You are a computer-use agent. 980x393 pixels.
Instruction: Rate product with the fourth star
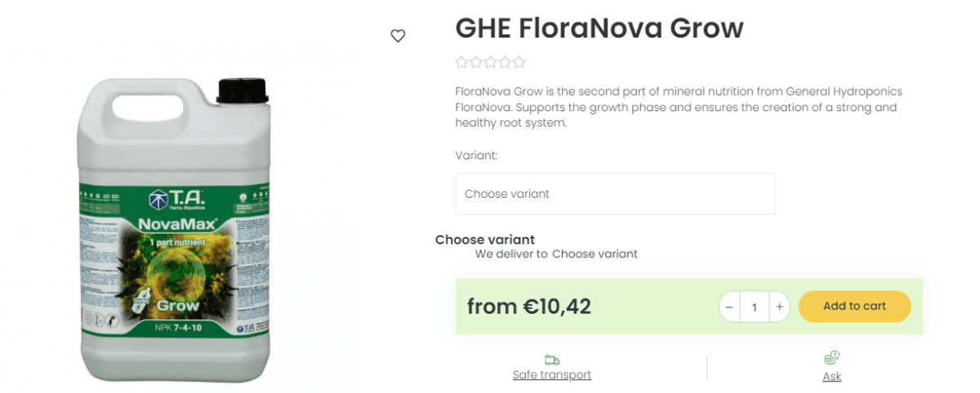(x=505, y=62)
